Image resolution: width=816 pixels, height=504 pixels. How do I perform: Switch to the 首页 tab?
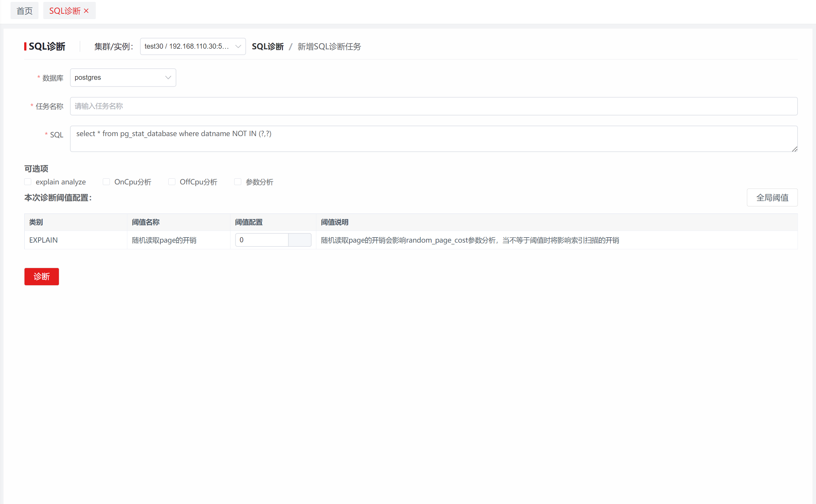[25, 11]
